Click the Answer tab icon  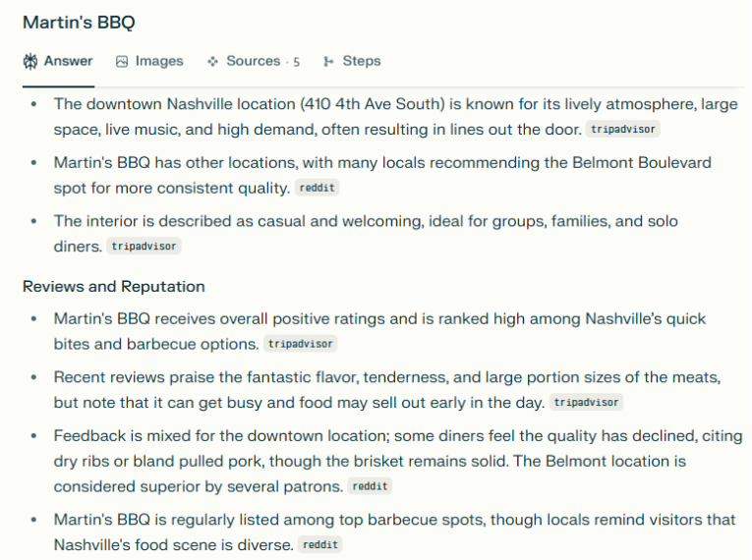click(x=30, y=61)
